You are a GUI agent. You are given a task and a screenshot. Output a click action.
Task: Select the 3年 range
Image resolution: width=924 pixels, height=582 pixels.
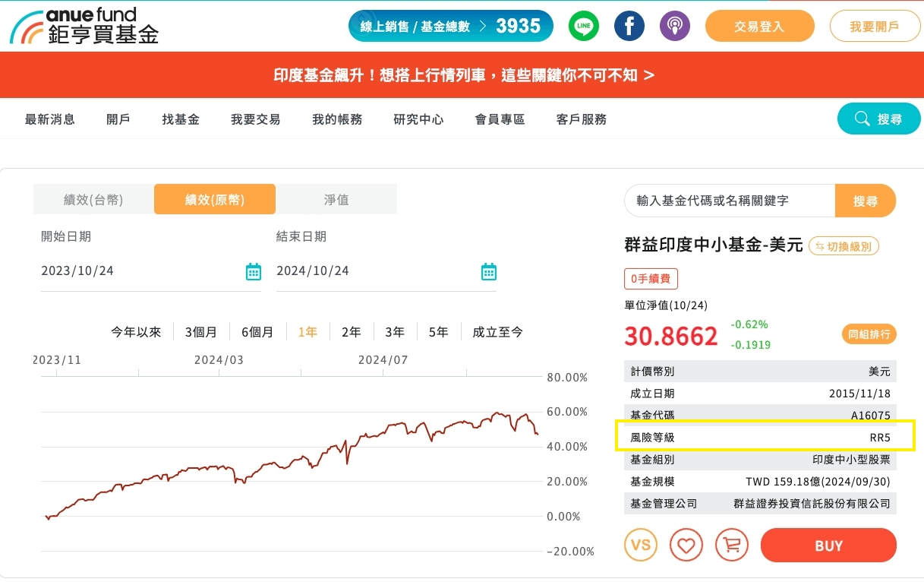pyautogui.click(x=395, y=332)
